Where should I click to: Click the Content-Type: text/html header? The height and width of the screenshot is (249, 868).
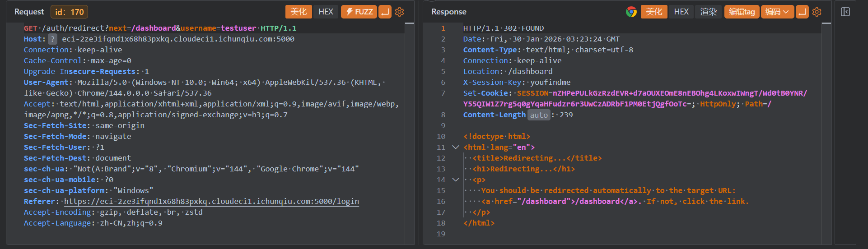coord(548,50)
